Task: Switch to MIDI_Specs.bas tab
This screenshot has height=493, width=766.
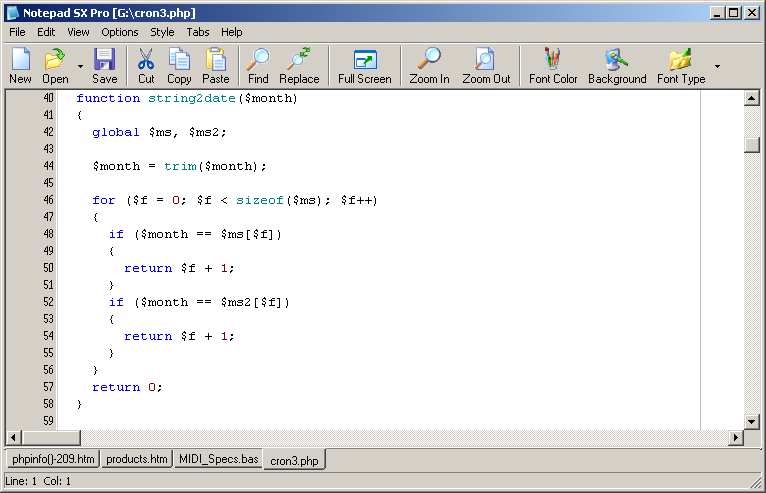Action: click(218, 459)
